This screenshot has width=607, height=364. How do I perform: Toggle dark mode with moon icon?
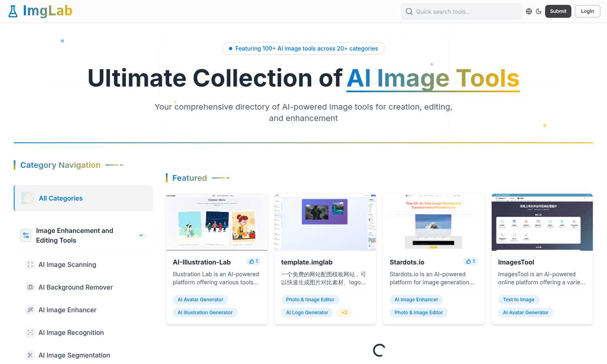[x=539, y=11]
